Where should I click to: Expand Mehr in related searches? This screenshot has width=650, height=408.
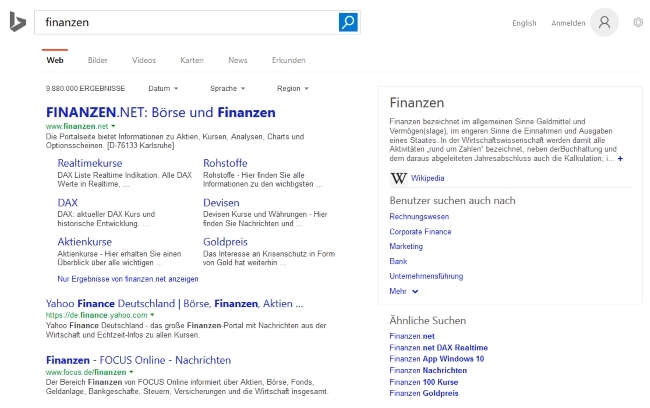coord(404,291)
